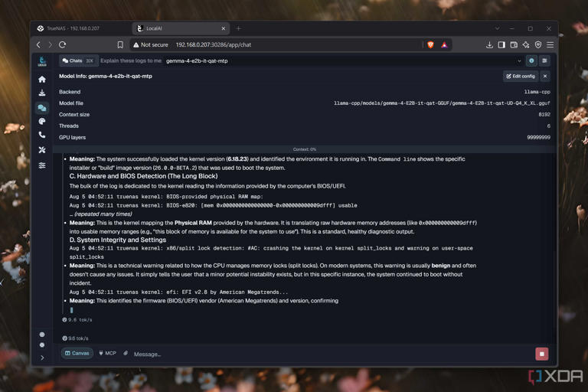The image size is (588, 392).
Task: Open the models download page in sidebar
Action: [42, 93]
